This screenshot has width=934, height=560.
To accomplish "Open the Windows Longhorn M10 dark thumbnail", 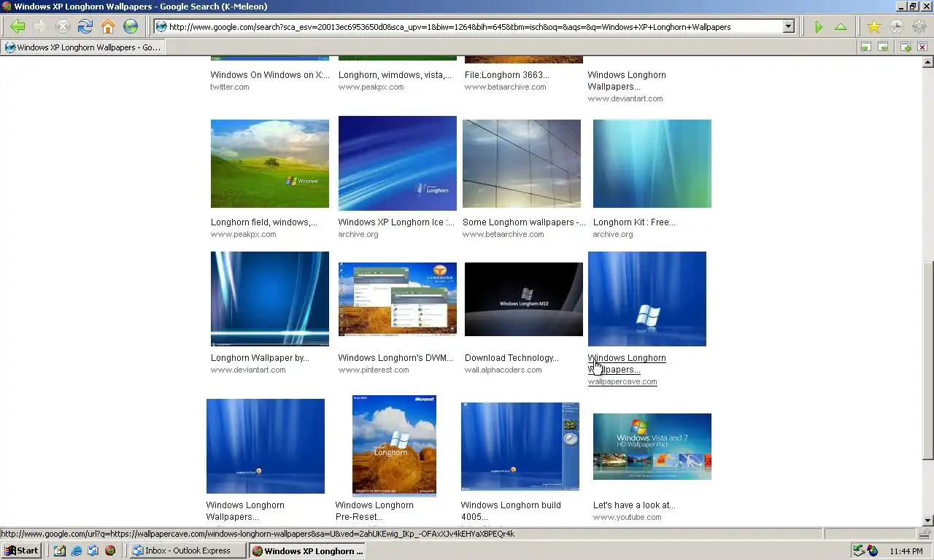I will (x=524, y=299).
